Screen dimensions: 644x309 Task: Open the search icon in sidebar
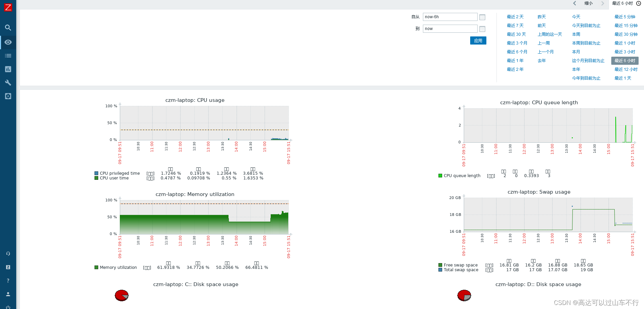pyautogui.click(x=8, y=28)
